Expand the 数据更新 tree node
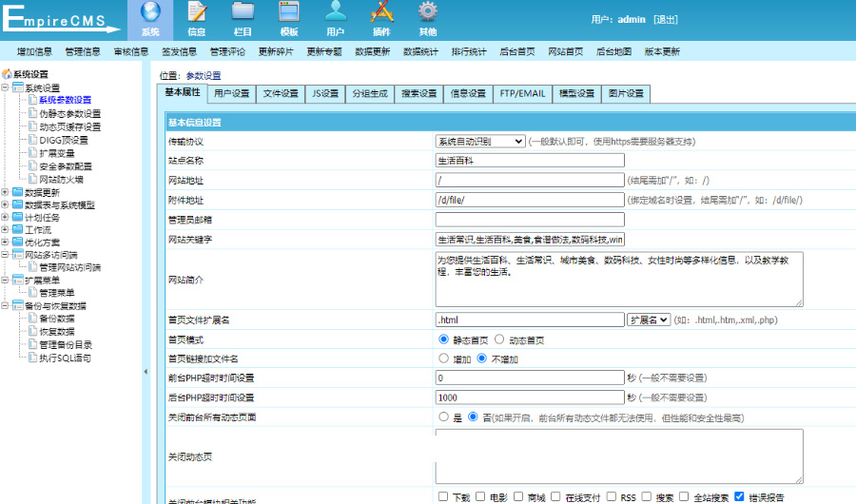Image resolution: width=856 pixels, height=504 pixels. [6, 192]
